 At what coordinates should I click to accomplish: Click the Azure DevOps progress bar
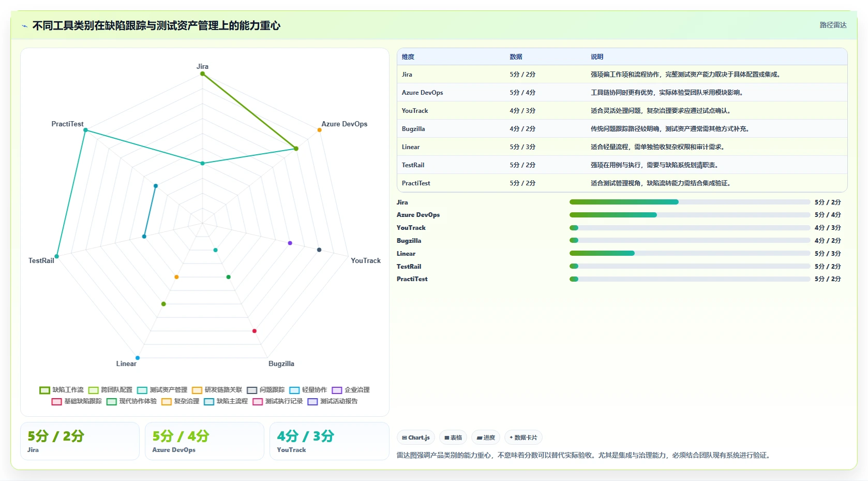(690, 215)
